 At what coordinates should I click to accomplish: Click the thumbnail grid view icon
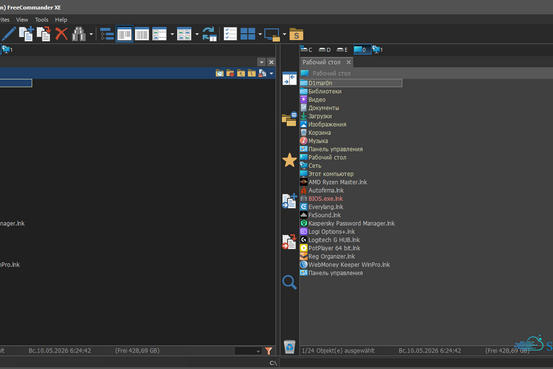184,34
